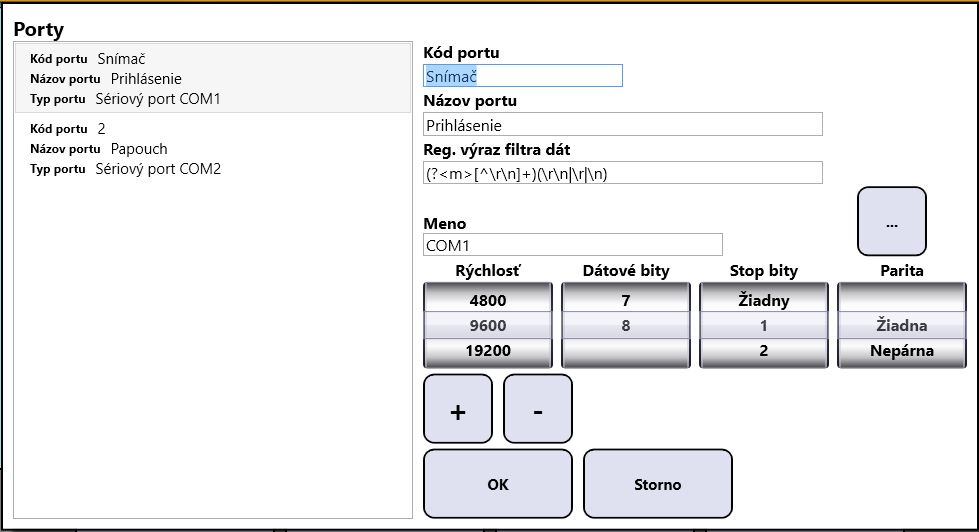Click the minus button to remove the port

pyautogui.click(x=538, y=409)
